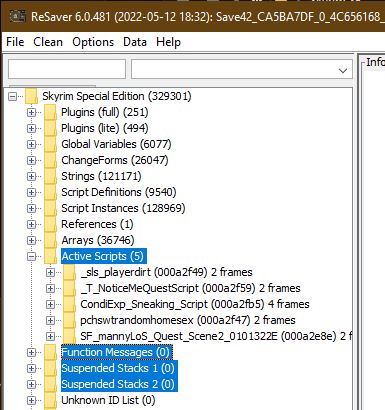Open the Clean menu
385x410 pixels.
[x=48, y=42]
